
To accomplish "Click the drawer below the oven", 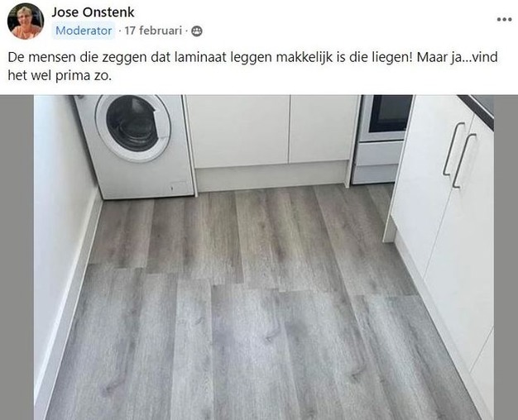I will click(380, 153).
